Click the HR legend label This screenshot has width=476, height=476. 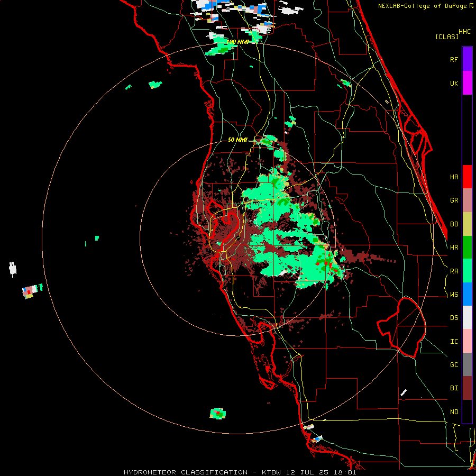(x=454, y=248)
